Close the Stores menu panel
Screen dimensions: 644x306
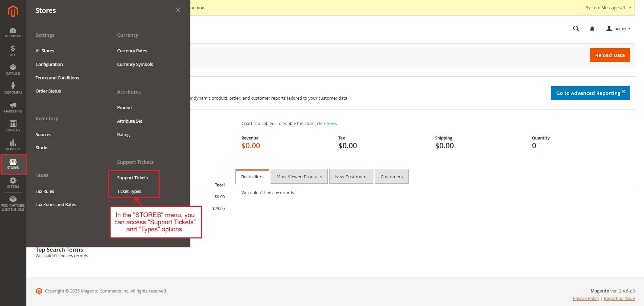click(x=178, y=10)
